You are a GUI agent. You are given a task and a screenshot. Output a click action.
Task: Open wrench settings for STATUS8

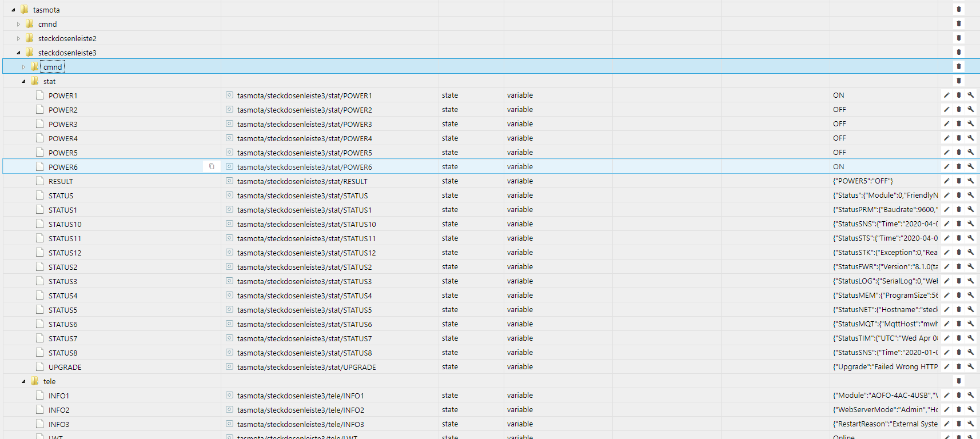[971, 353]
